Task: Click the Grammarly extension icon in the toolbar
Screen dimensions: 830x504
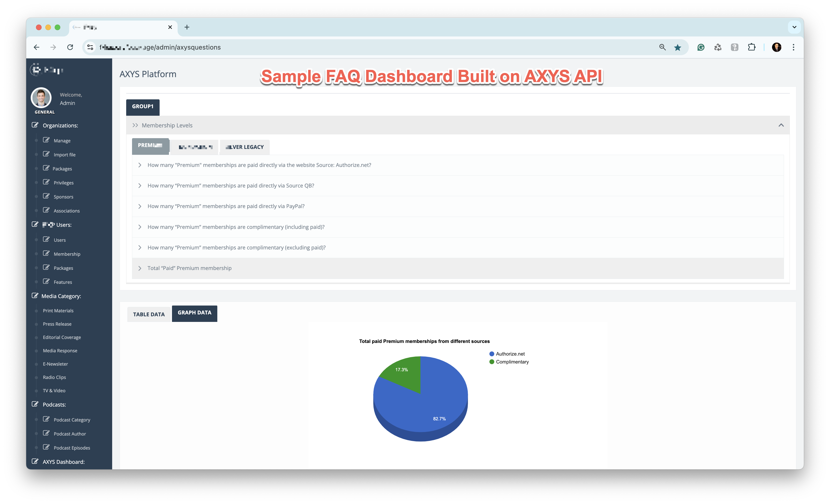Action: 701,47
